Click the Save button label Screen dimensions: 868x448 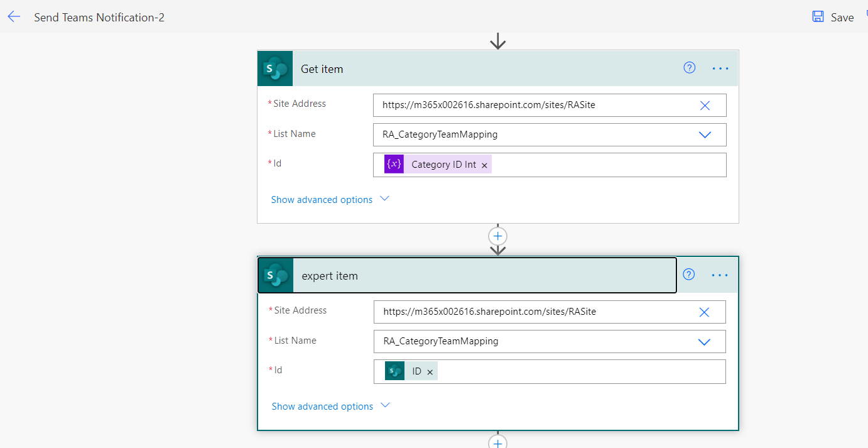click(842, 18)
